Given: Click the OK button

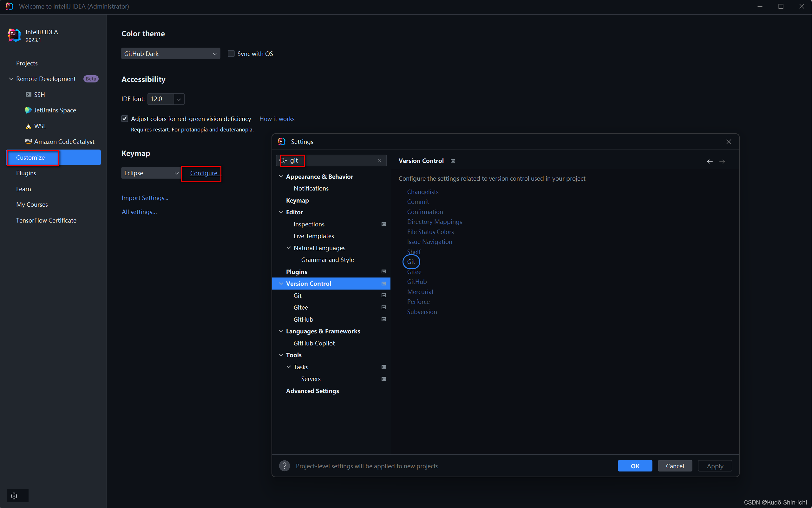Looking at the screenshot, I should point(635,466).
